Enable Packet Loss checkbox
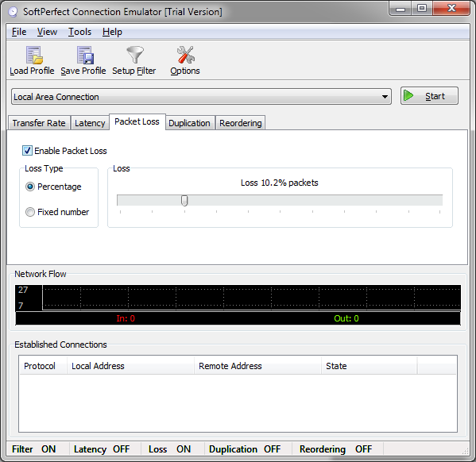The width and height of the screenshot is (476, 462). [27, 151]
